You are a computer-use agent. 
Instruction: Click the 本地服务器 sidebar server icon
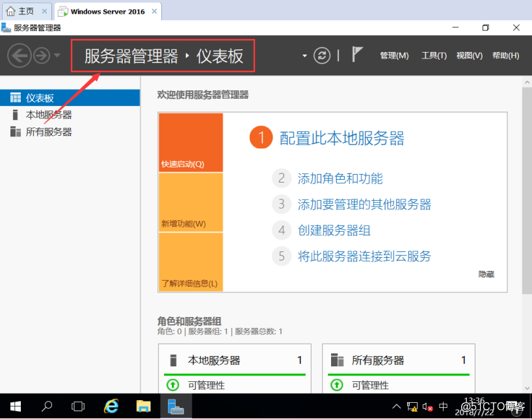pos(15,115)
